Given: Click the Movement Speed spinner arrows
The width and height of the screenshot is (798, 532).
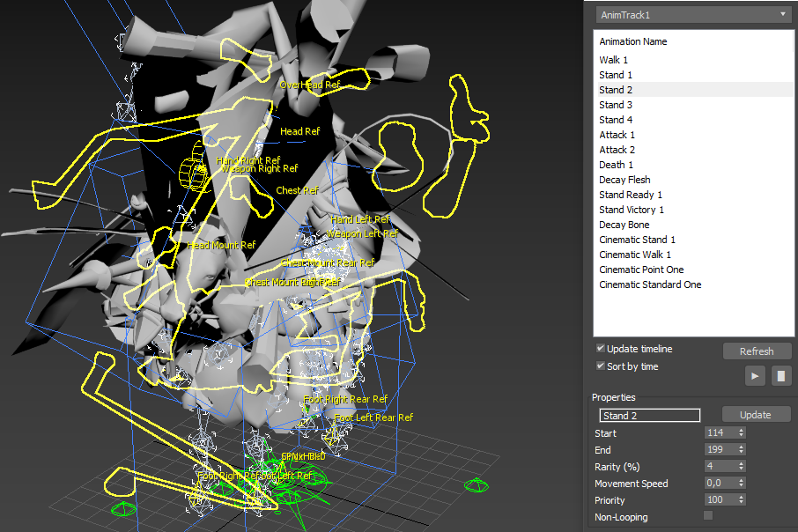Looking at the screenshot, I should coord(741,483).
